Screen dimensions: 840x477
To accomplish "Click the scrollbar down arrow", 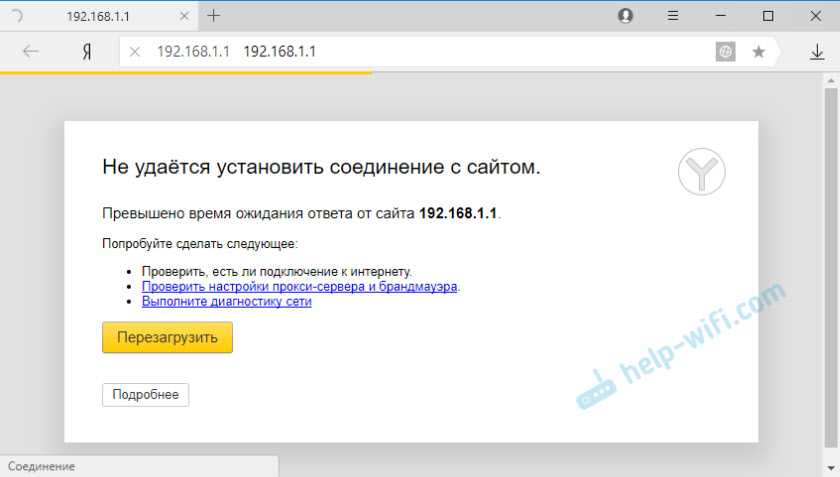I will click(830, 469).
